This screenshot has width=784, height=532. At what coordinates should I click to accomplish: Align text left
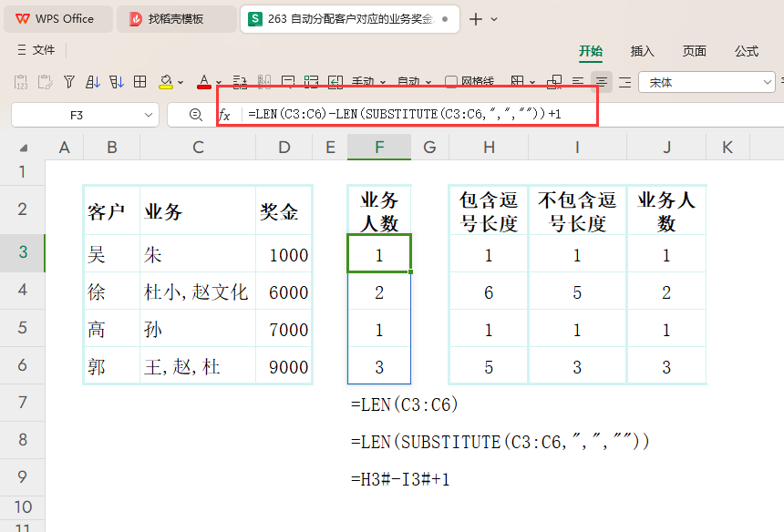pos(578,82)
